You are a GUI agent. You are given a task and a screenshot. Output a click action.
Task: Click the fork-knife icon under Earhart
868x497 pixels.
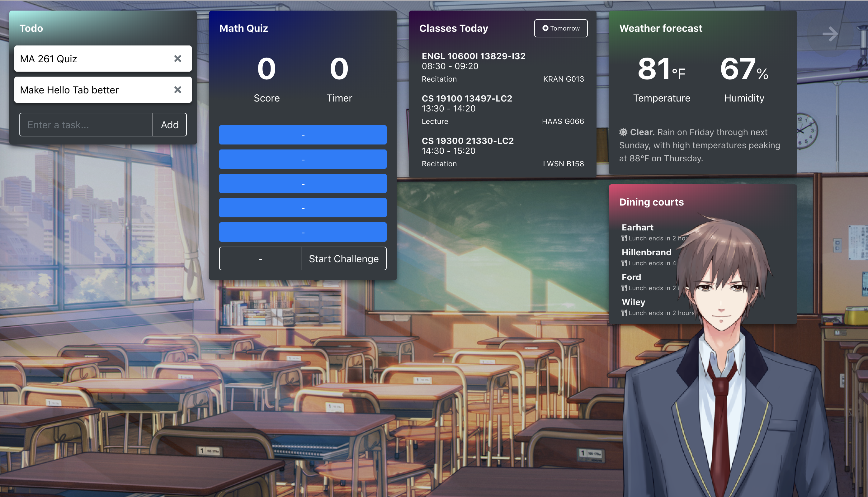click(x=624, y=238)
